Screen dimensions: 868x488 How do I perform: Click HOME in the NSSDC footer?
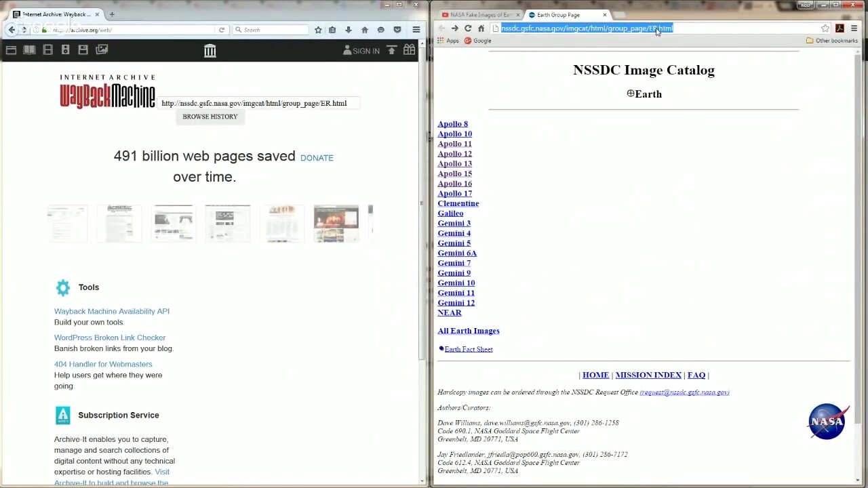(x=595, y=375)
